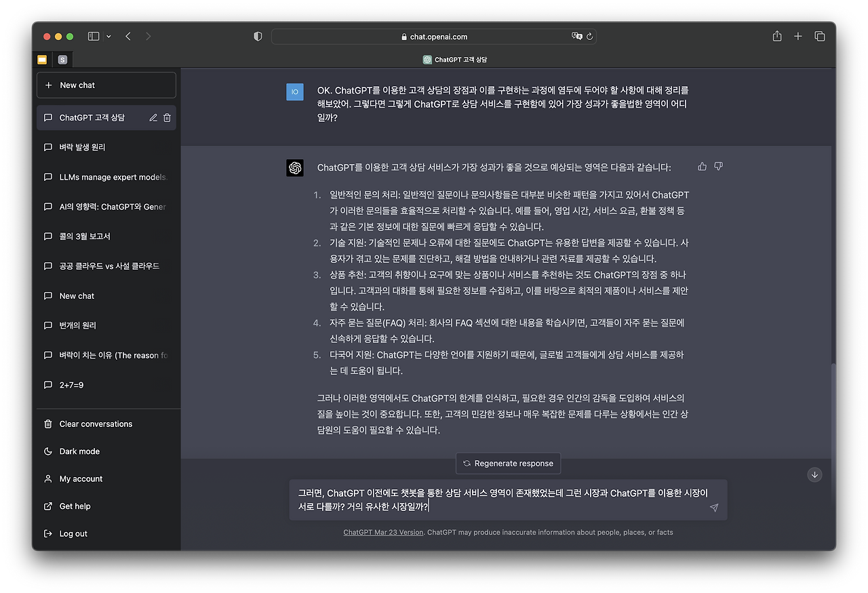Viewport: 868px width, 593px height.
Task: Toggle Safari Reader privacy shield icon
Action: (258, 37)
